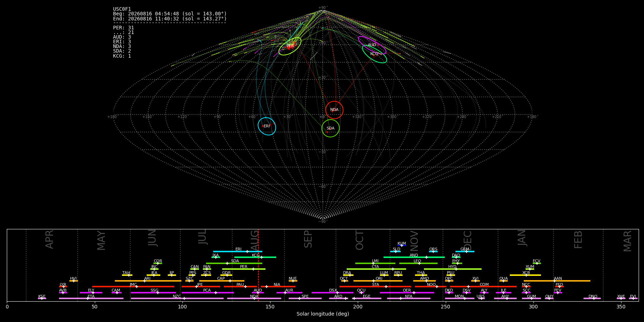The width and height of the screenshot is (644, 322).
Task: Select the green KCG radiant ellipse
Action: [374, 54]
